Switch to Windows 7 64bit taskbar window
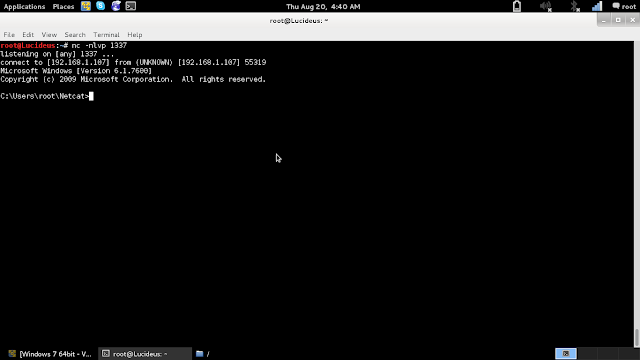The height and width of the screenshot is (360, 640). point(50,354)
